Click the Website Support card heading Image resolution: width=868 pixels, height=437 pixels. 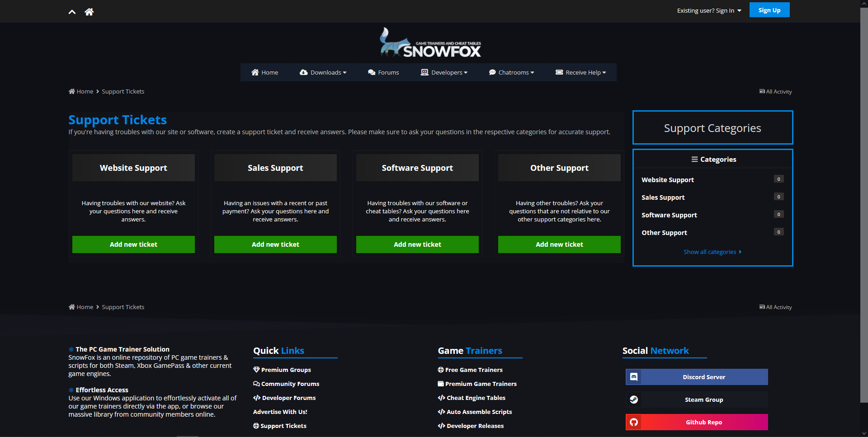[133, 168]
